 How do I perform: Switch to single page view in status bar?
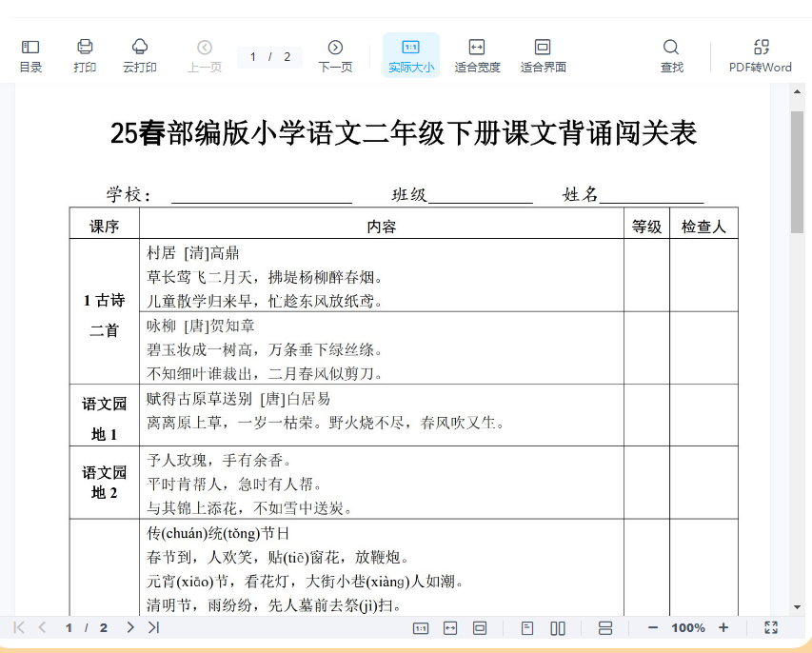tap(527, 627)
